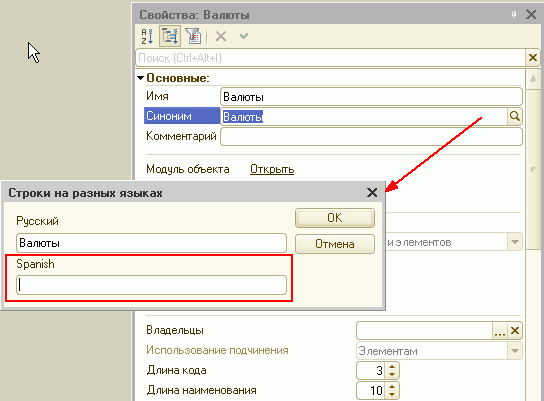
Task: Click the red cancel edit X icon
Action: pyautogui.click(x=221, y=36)
